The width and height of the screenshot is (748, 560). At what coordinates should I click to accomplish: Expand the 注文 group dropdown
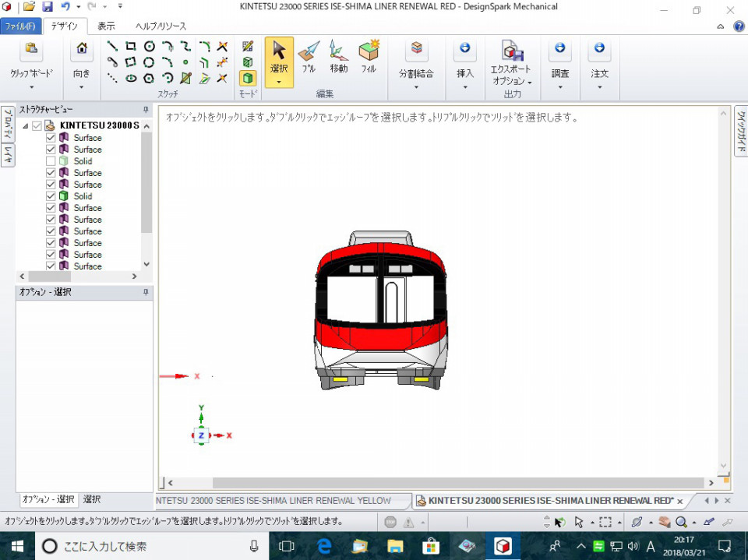pos(600,87)
